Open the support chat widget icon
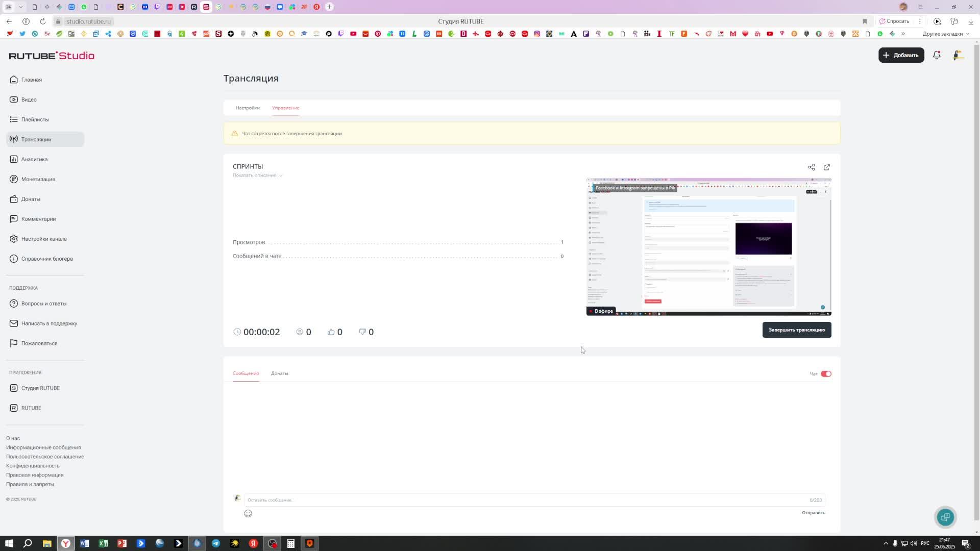This screenshot has width=980, height=551. pos(945,517)
